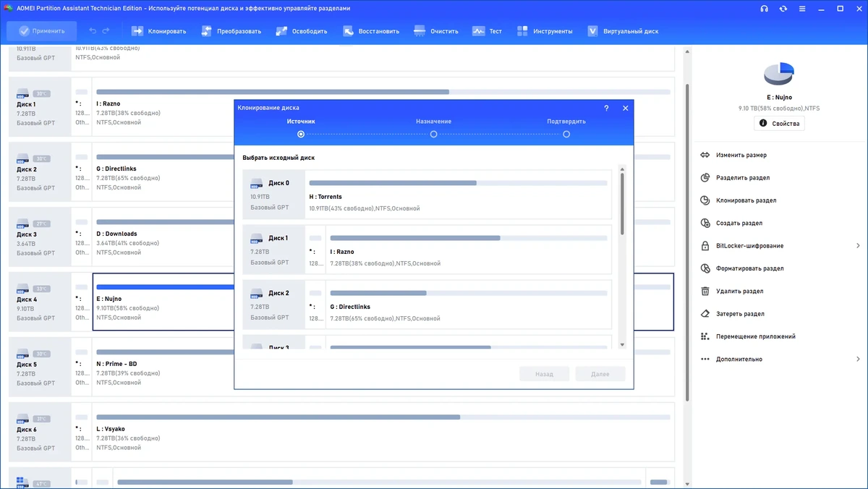Choose BitLocker-шифрование option
This screenshot has height=489, width=868.
point(749,246)
